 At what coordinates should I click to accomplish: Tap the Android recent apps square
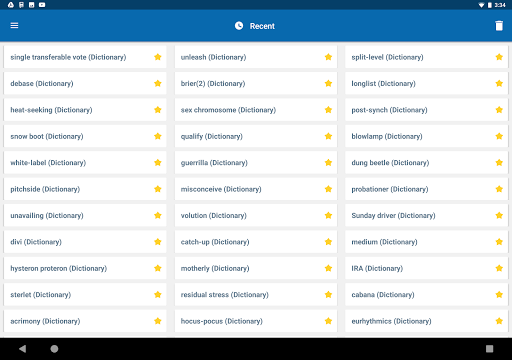point(489,349)
